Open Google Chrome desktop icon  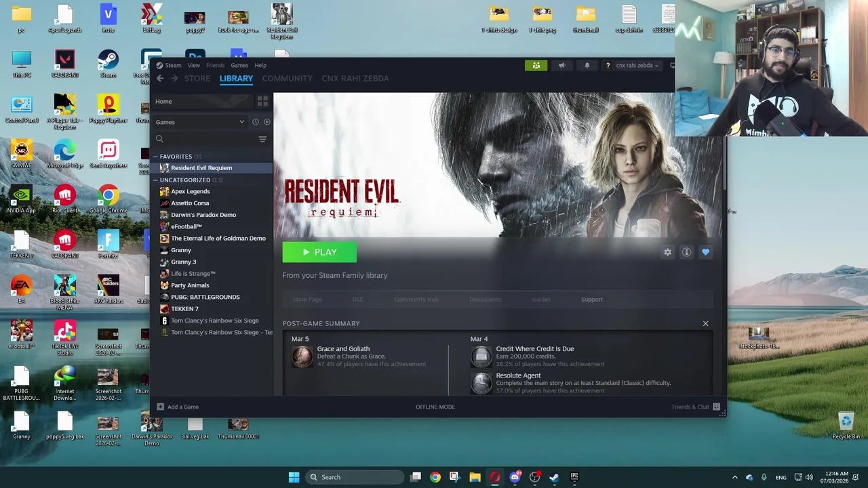click(108, 200)
